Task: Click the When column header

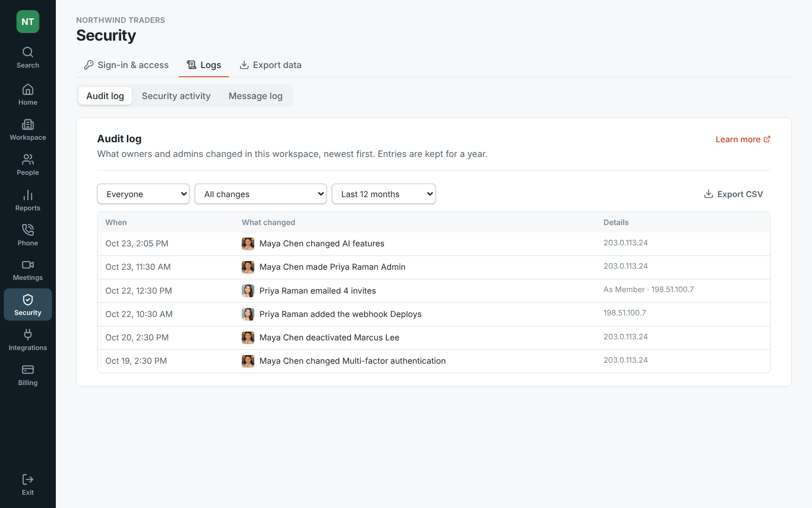Action: [x=116, y=223]
